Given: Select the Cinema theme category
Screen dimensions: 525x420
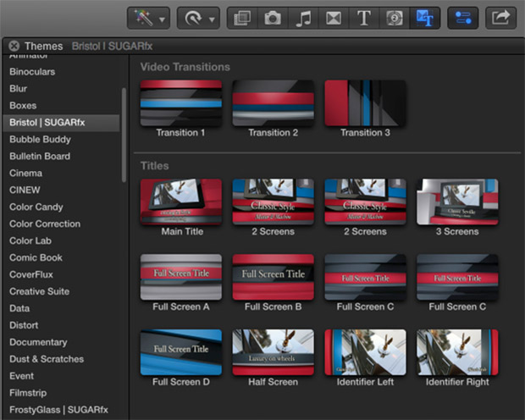Looking at the screenshot, I should coord(25,173).
